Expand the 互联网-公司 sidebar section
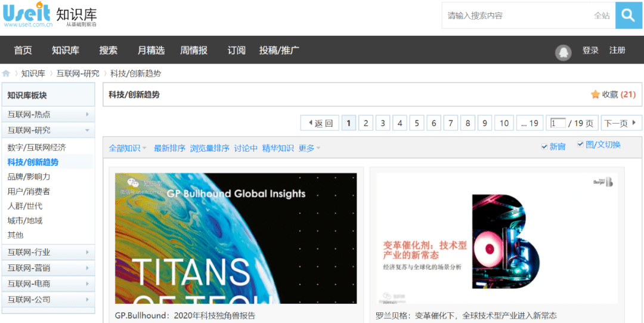This screenshot has height=323, width=644. tap(48, 299)
